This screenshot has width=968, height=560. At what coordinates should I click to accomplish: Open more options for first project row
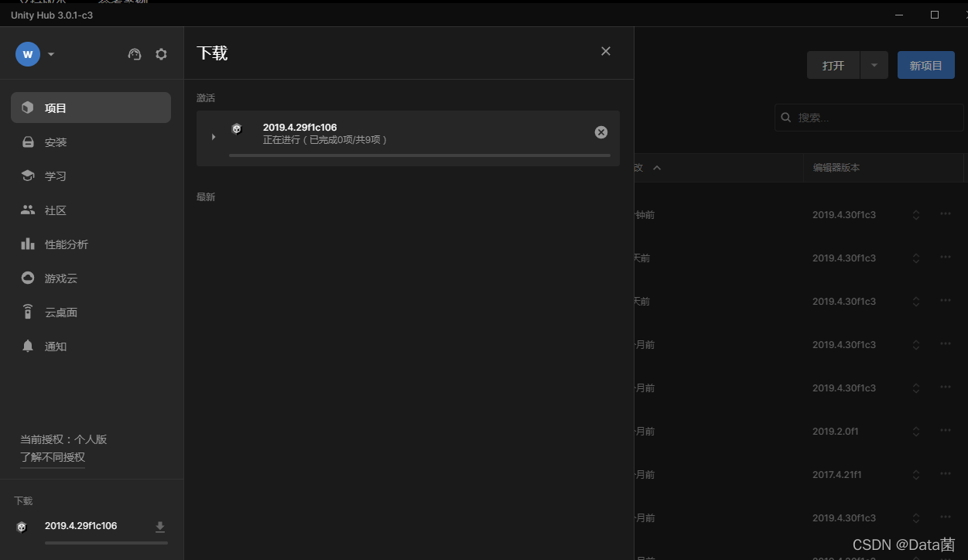tap(946, 213)
